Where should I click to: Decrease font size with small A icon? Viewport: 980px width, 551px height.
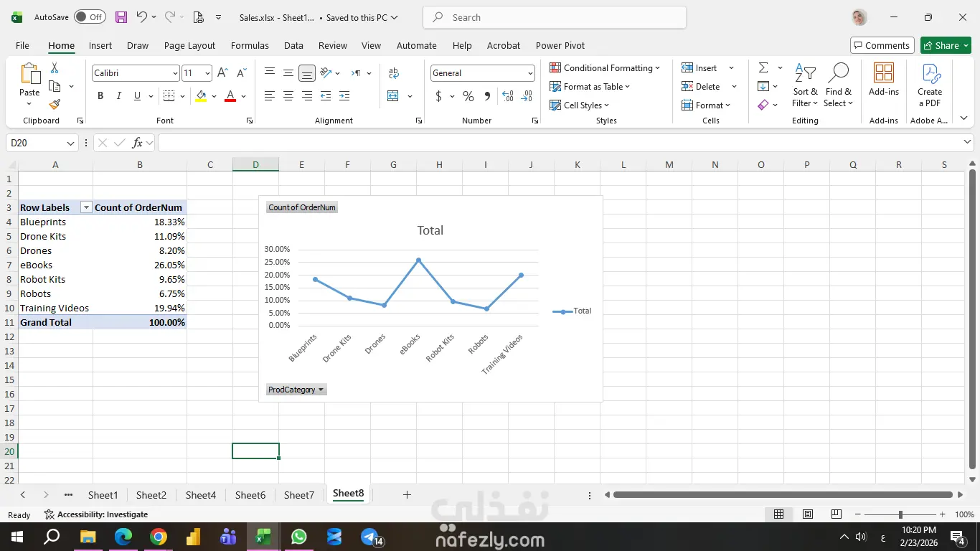click(x=241, y=73)
